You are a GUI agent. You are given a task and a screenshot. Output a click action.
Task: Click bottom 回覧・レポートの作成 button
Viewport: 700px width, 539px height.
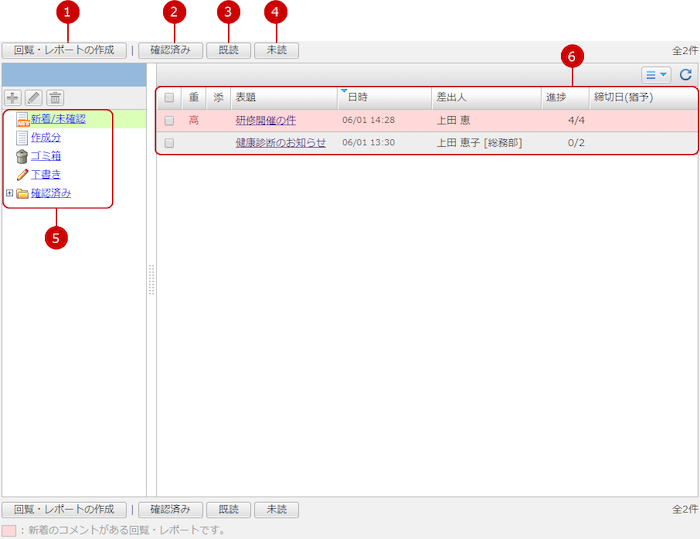coord(64,510)
